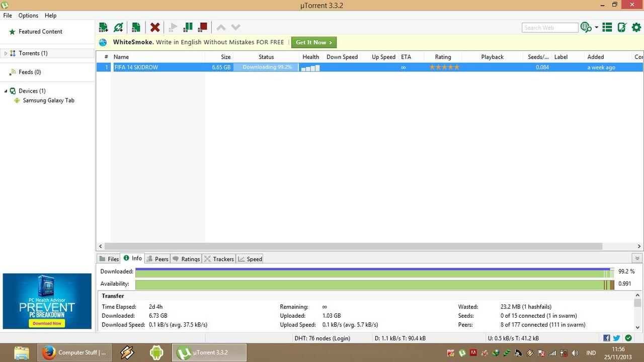
Task: Click the red X Remove torrent icon
Action: (155, 27)
